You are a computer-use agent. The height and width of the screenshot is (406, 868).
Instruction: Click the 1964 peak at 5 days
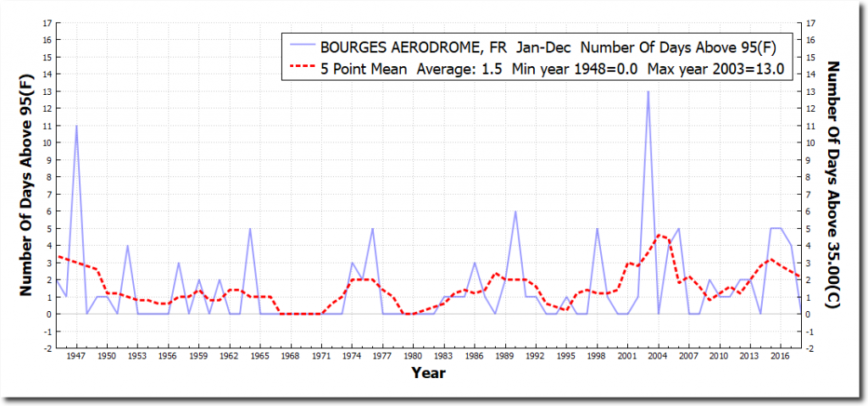click(249, 228)
